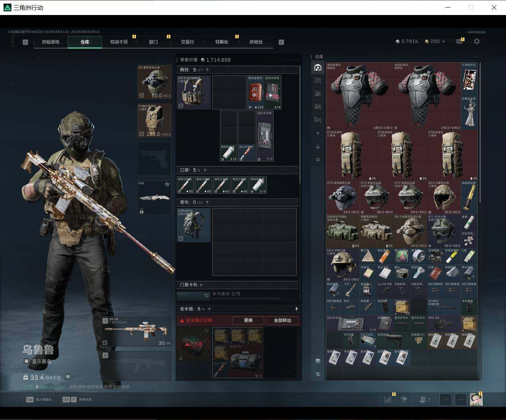
Task: Click the help icon next to 背包
Action: pyautogui.click(x=207, y=202)
